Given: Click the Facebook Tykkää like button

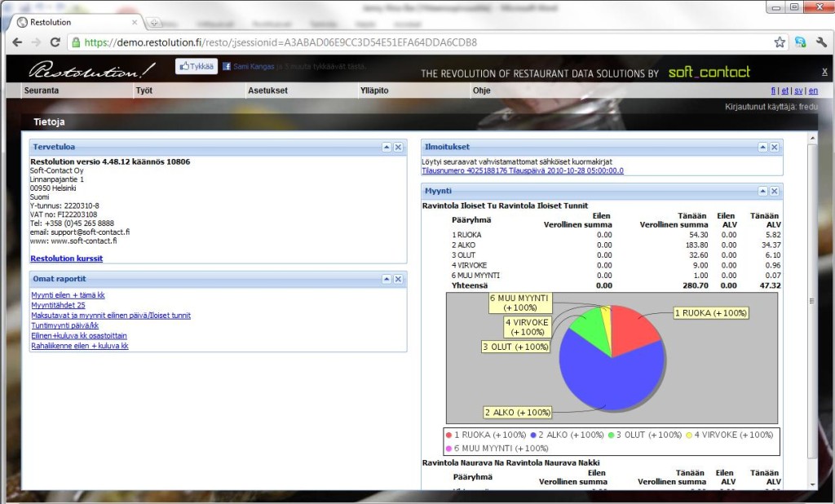Looking at the screenshot, I should tap(196, 67).
